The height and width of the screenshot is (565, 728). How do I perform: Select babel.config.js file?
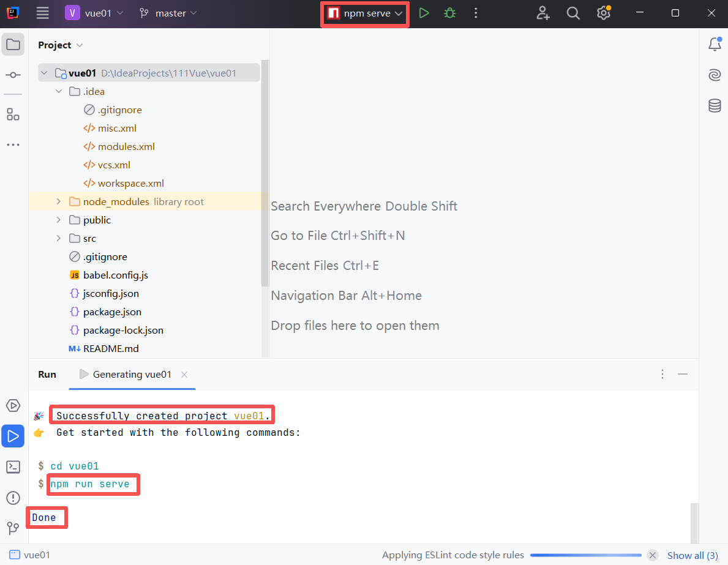pos(108,275)
